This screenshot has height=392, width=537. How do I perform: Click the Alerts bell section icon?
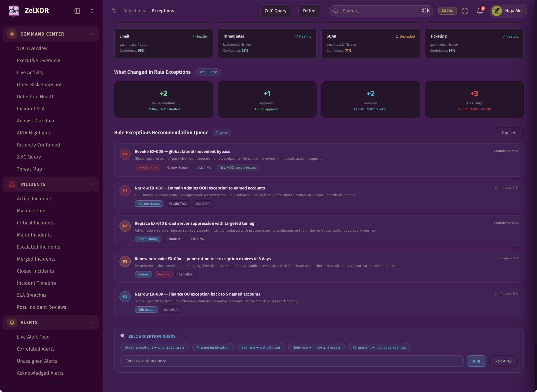click(x=12, y=322)
